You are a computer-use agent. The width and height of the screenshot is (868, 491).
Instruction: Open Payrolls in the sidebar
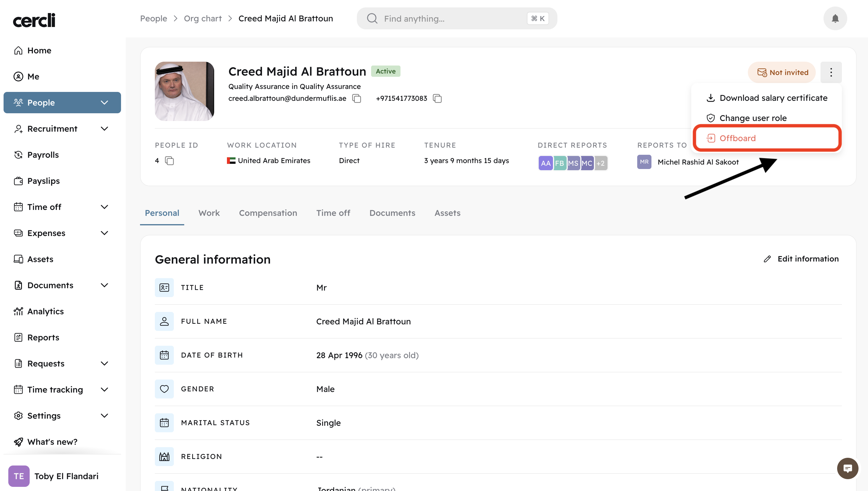pyautogui.click(x=62, y=155)
